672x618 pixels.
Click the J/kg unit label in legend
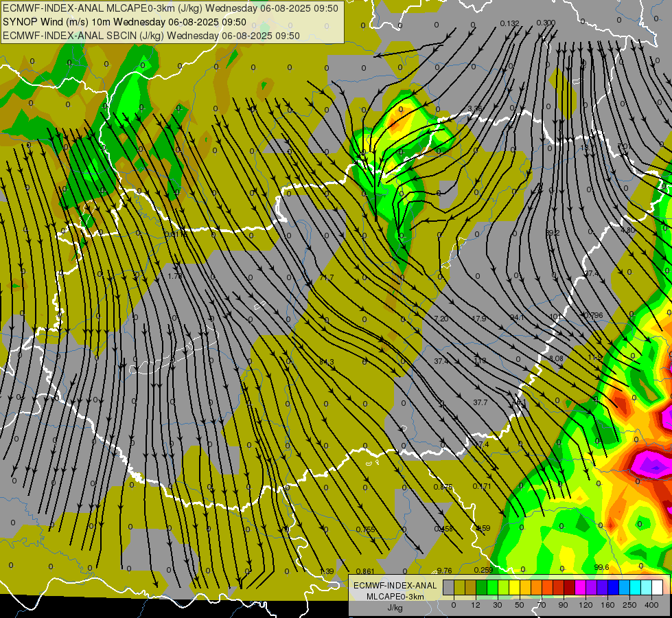[x=395, y=608]
